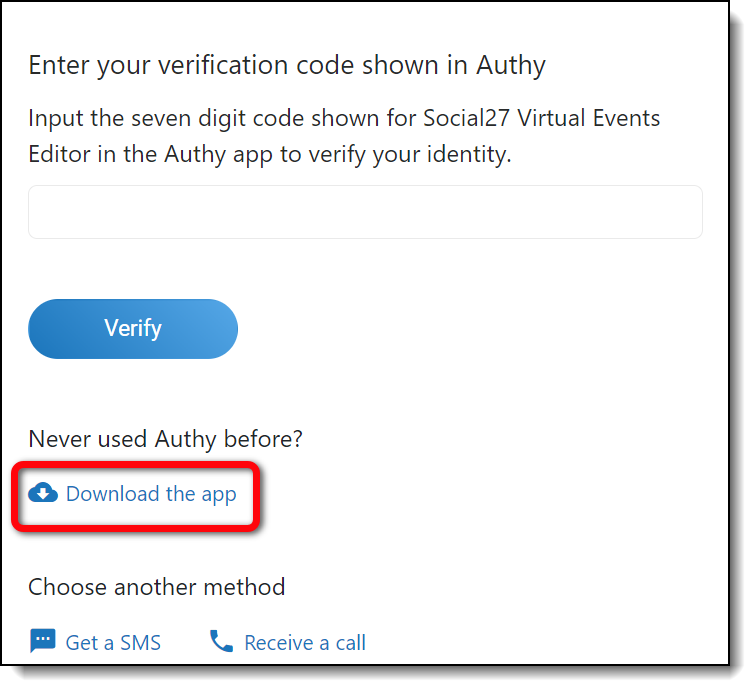Image resolution: width=755 pixels, height=691 pixels.
Task: Choose the Get a SMS option
Action: click(x=113, y=642)
